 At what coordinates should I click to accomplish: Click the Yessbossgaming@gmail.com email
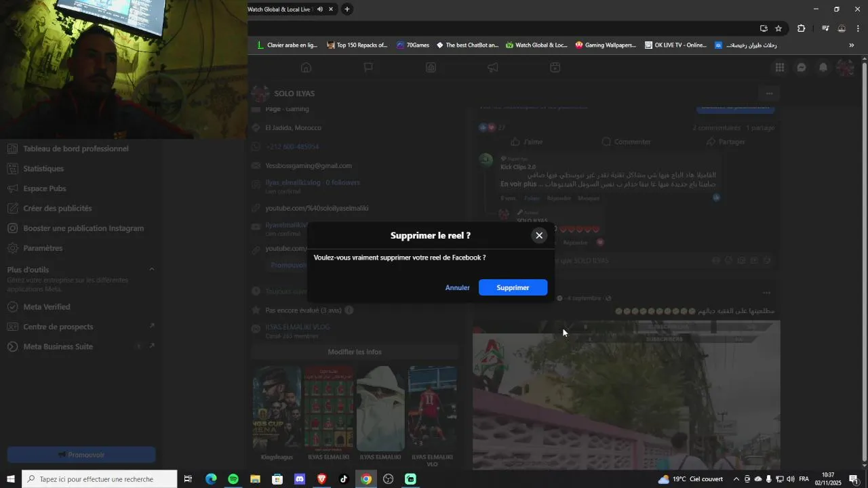click(x=309, y=165)
